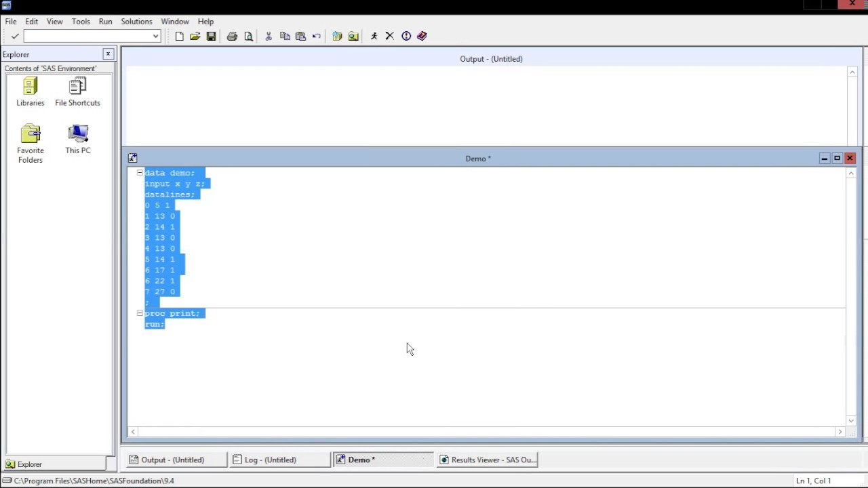This screenshot has width=868, height=488.
Task: Save the program with the floppy icon
Action: click(x=212, y=36)
